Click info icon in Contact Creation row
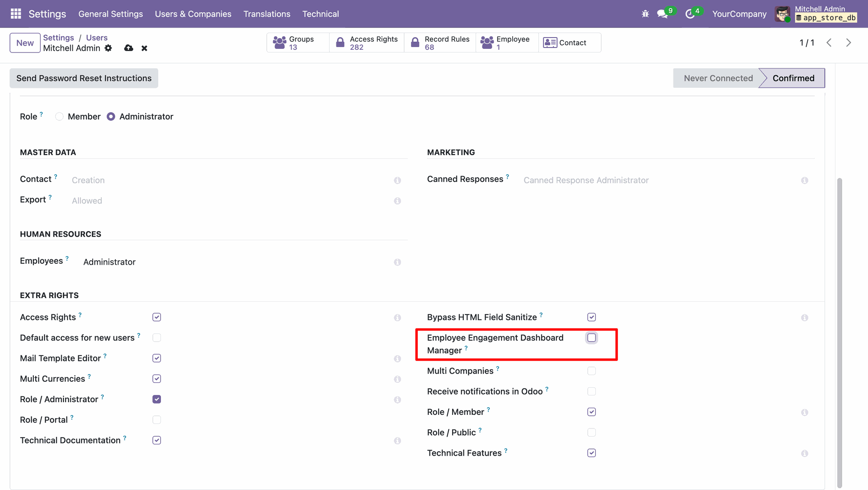 coord(397,180)
